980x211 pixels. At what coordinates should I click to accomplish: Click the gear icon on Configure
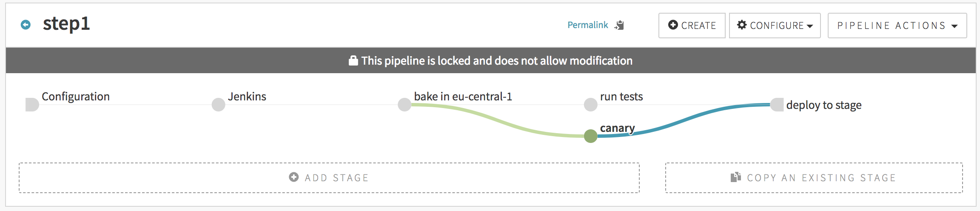coord(742,25)
